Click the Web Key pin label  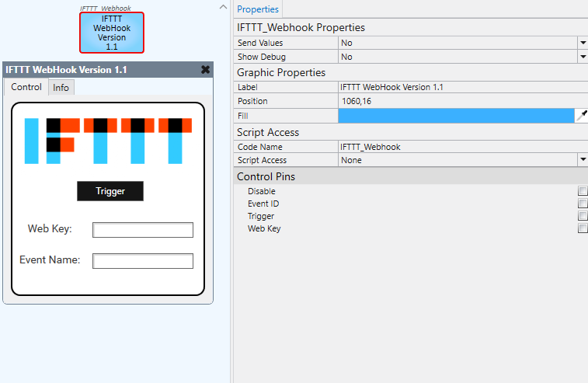click(x=264, y=228)
